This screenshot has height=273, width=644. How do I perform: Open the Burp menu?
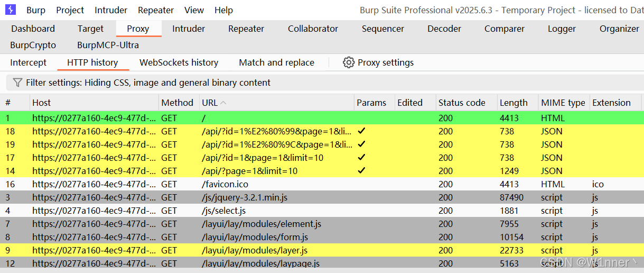coord(36,10)
